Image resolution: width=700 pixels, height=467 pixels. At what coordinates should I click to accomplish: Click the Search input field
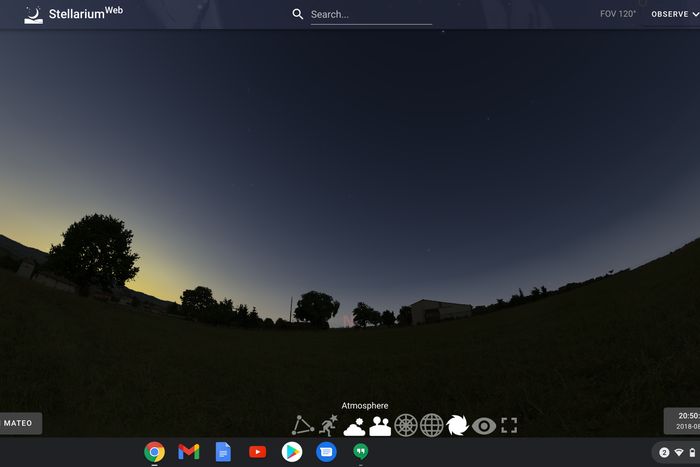pos(370,14)
